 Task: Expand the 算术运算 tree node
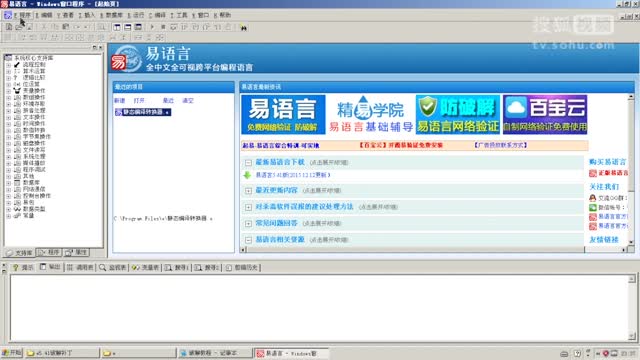click(9, 71)
